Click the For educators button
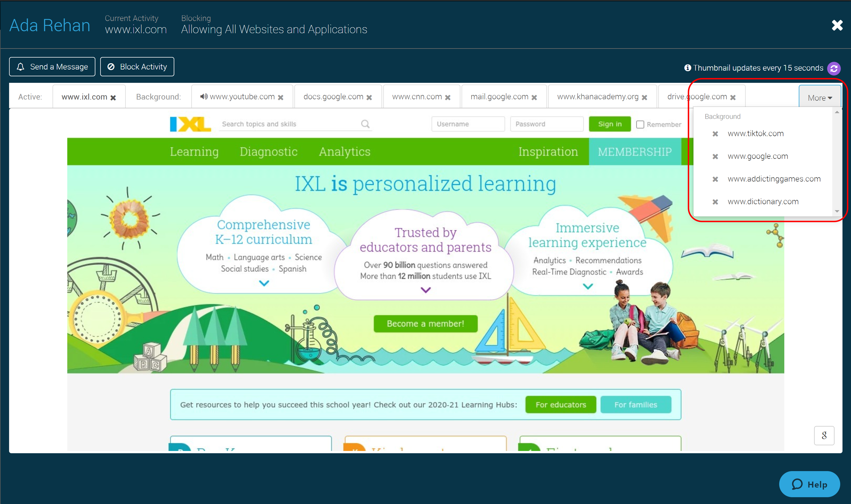The width and height of the screenshot is (851, 504). (561, 404)
